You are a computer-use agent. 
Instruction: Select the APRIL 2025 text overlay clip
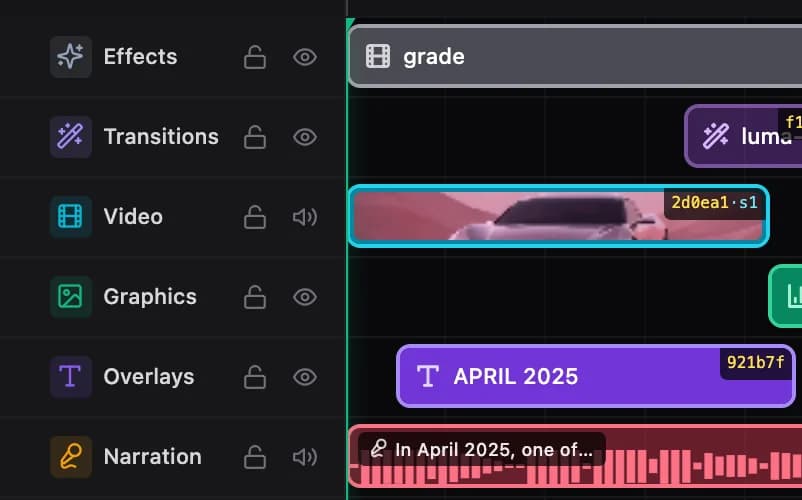coord(596,376)
